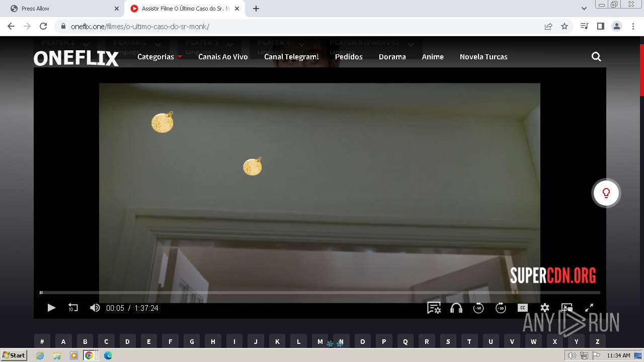Open Canais Ao Vivo menu item

pyautogui.click(x=223, y=57)
